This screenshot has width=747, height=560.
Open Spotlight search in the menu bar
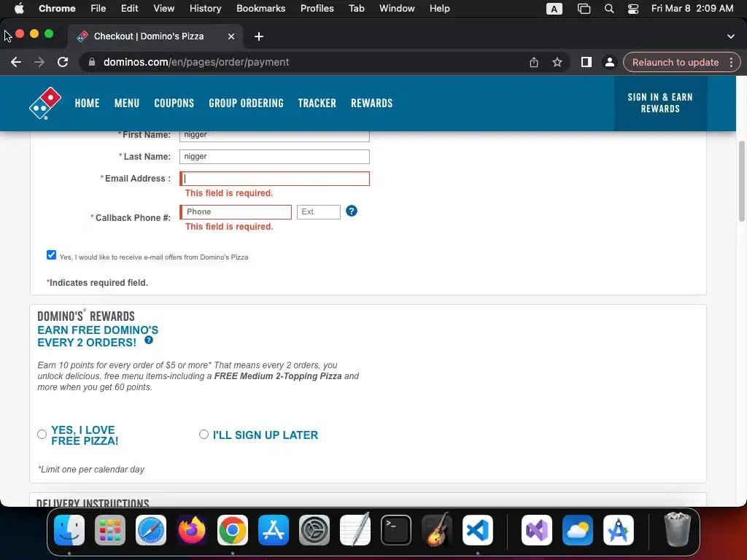[609, 9]
